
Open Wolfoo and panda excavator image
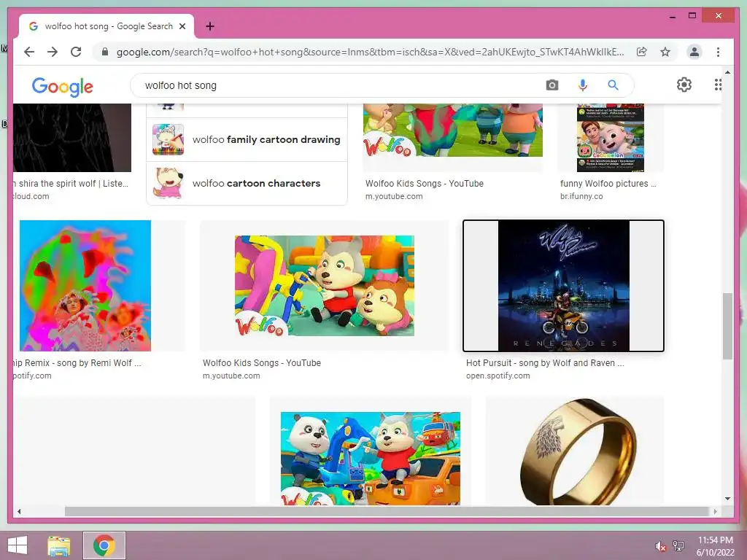click(370, 458)
